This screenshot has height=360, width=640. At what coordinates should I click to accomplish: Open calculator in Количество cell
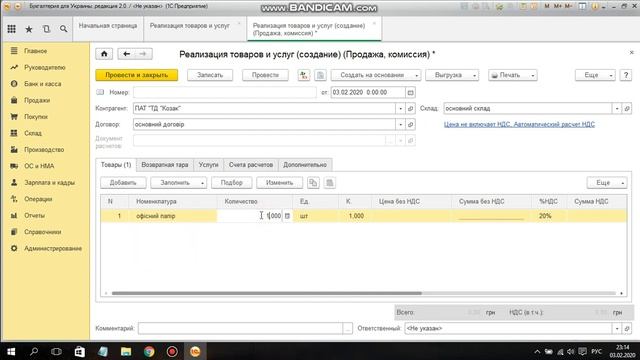(x=287, y=216)
